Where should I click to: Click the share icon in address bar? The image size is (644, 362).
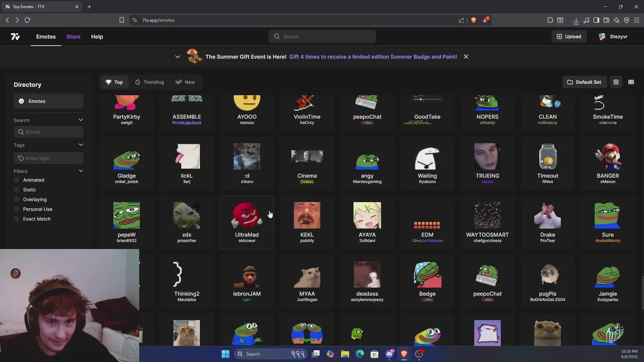pos(461,20)
